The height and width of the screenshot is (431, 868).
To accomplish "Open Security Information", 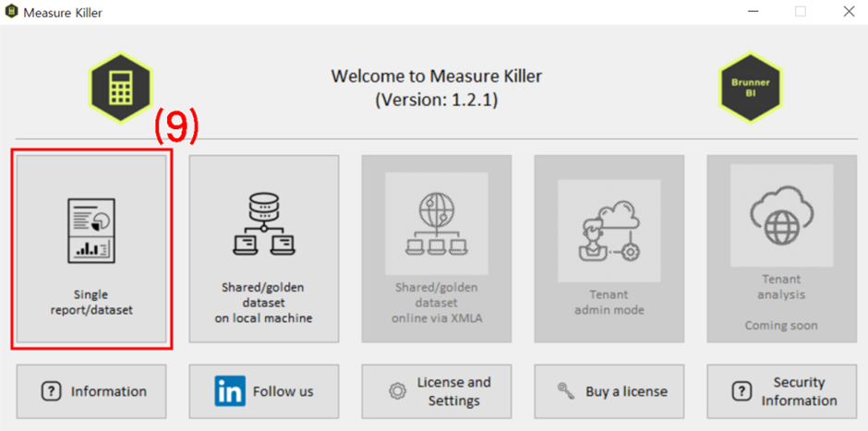I will point(781,391).
